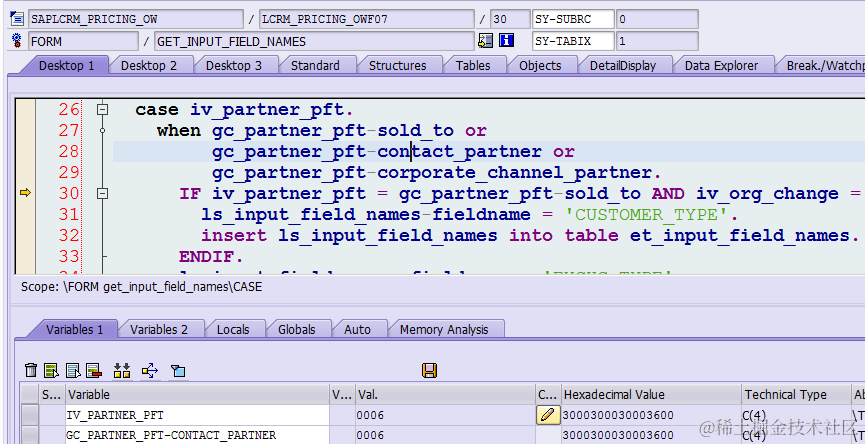Click the icon with two downward arrows

[122, 371]
